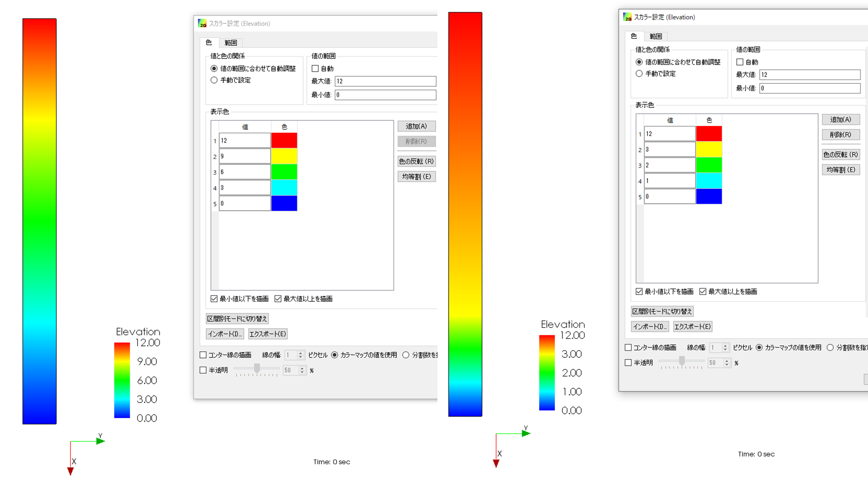Open 色 tab in right dialog
This screenshot has width=868, height=481.
pos(634,36)
